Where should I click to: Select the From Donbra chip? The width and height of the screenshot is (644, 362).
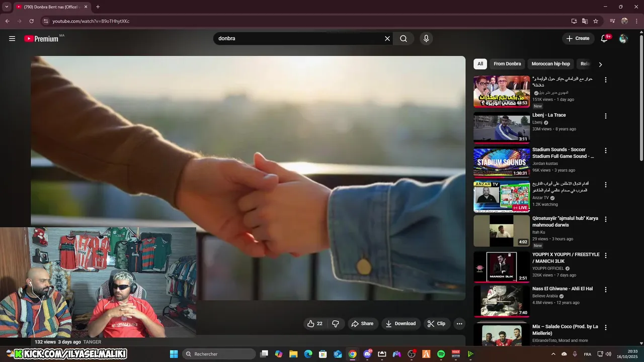(507, 64)
